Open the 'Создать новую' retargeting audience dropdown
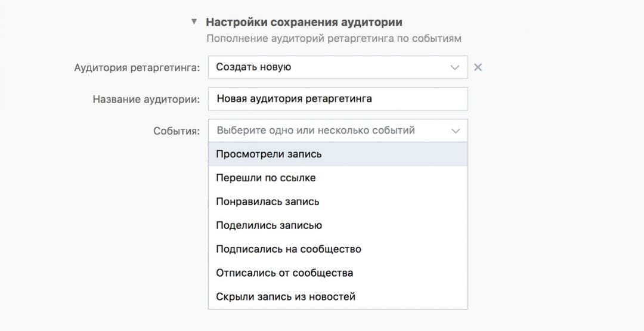The image size is (644, 331). [328, 67]
